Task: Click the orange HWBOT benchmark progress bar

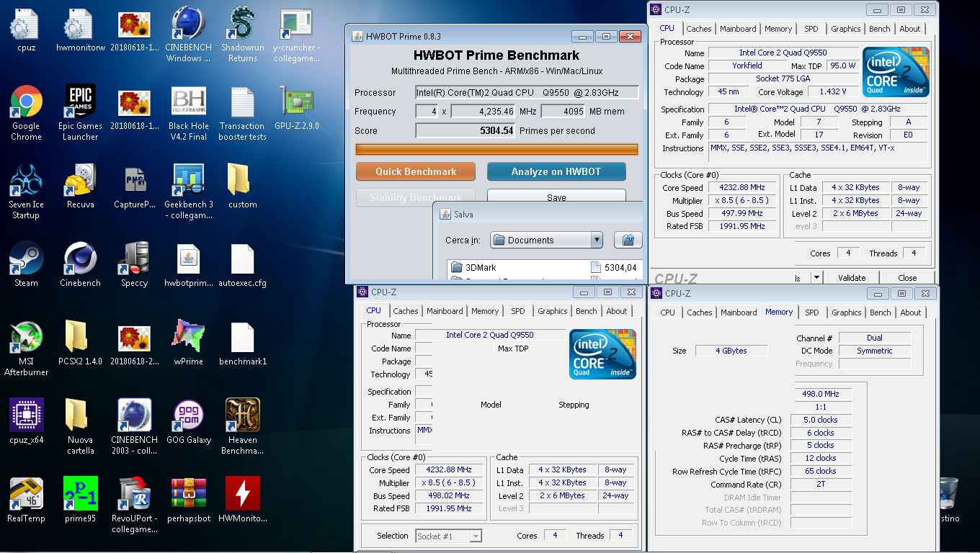Action: coord(496,149)
